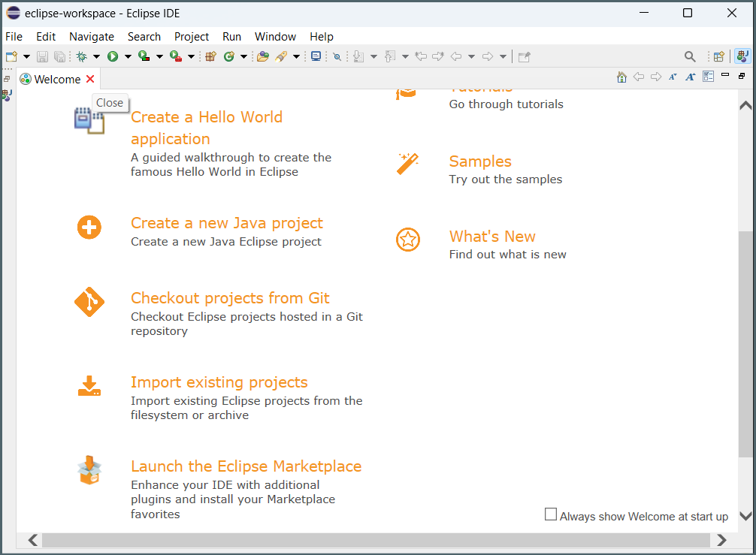Click the green Run button
Screen dimensions: 756x555
point(113,57)
